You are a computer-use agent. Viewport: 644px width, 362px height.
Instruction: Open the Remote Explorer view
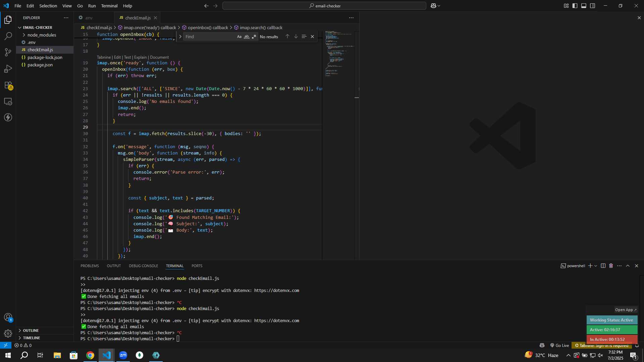[x=8, y=101]
